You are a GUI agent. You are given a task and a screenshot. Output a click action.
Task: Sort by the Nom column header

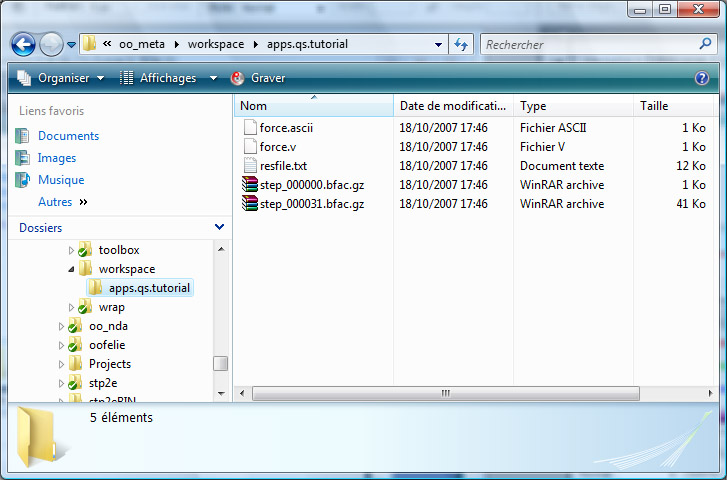pos(314,106)
